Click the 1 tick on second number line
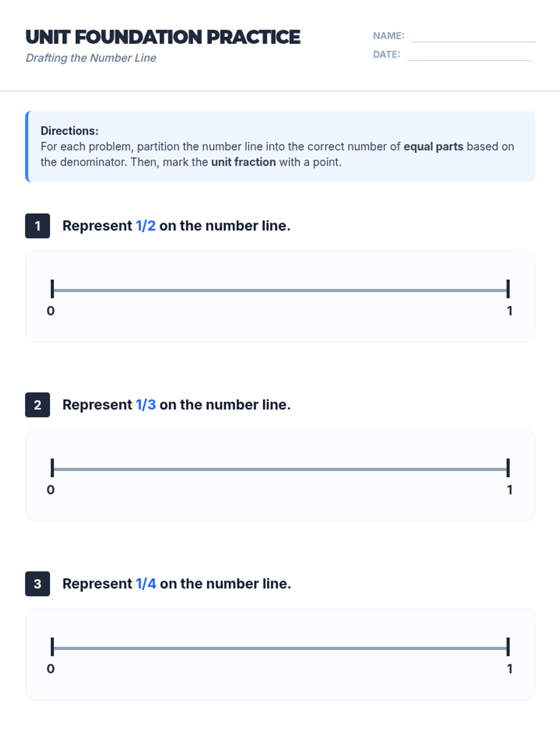The width and height of the screenshot is (560, 747). click(x=508, y=468)
